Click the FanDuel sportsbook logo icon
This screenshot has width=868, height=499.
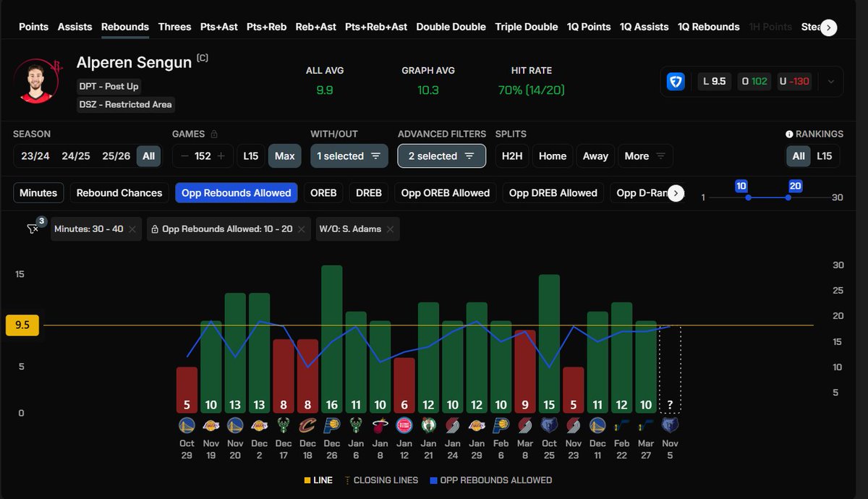coord(676,82)
